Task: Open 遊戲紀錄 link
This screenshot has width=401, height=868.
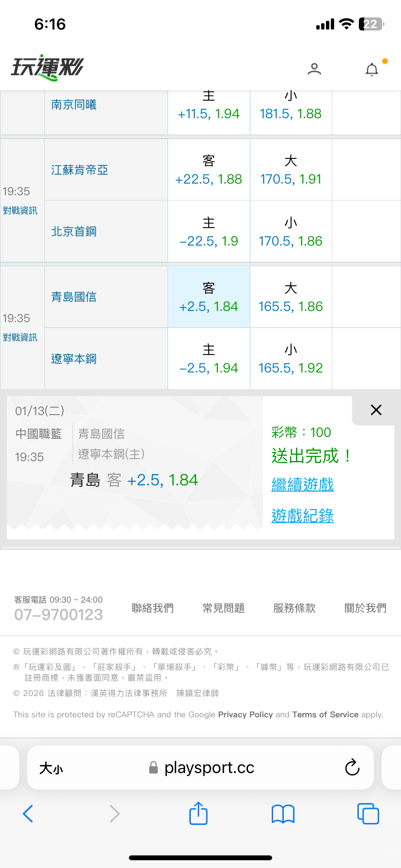Action: coord(303,515)
